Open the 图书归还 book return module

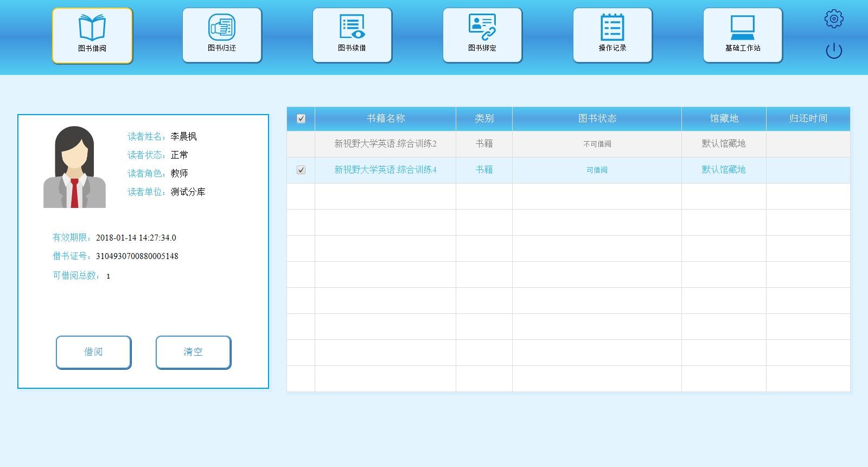[222, 35]
